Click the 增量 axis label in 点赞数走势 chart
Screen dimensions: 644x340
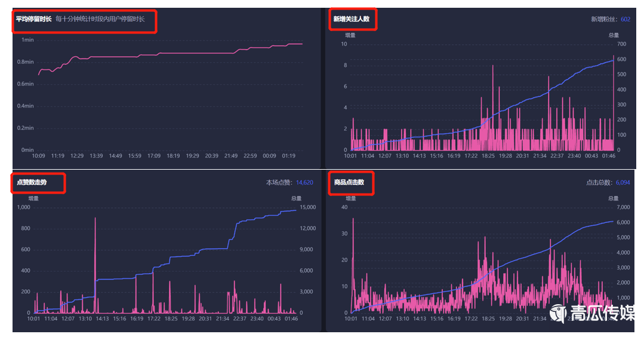coord(33,198)
